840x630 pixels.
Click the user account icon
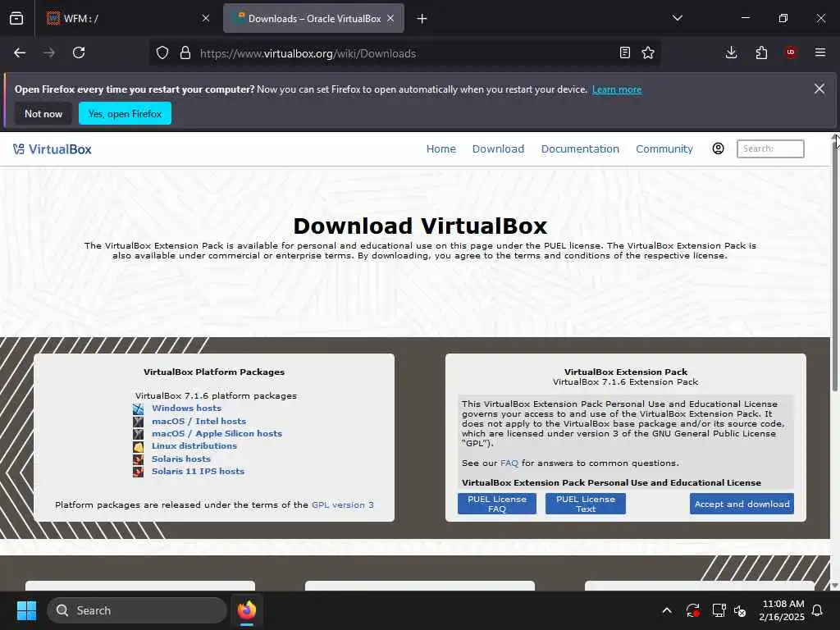(719, 148)
